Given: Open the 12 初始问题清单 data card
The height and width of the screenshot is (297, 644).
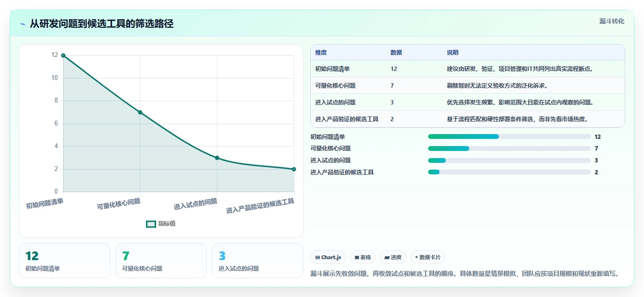Looking at the screenshot, I should coord(65,261).
